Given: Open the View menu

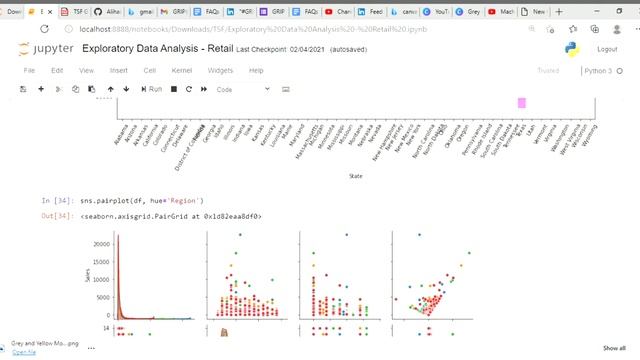Looking at the screenshot, I should coord(86,70).
